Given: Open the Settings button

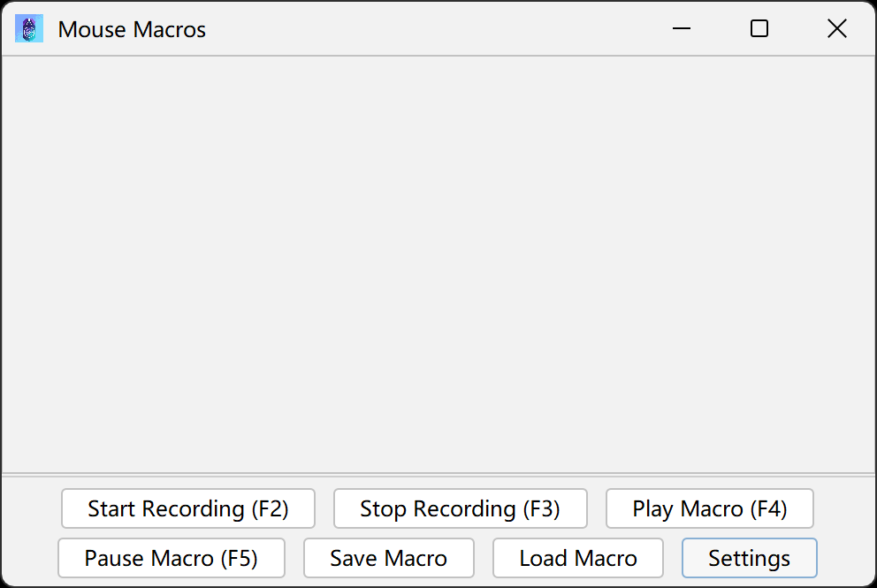Looking at the screenshot, I should tap(749, 558).
